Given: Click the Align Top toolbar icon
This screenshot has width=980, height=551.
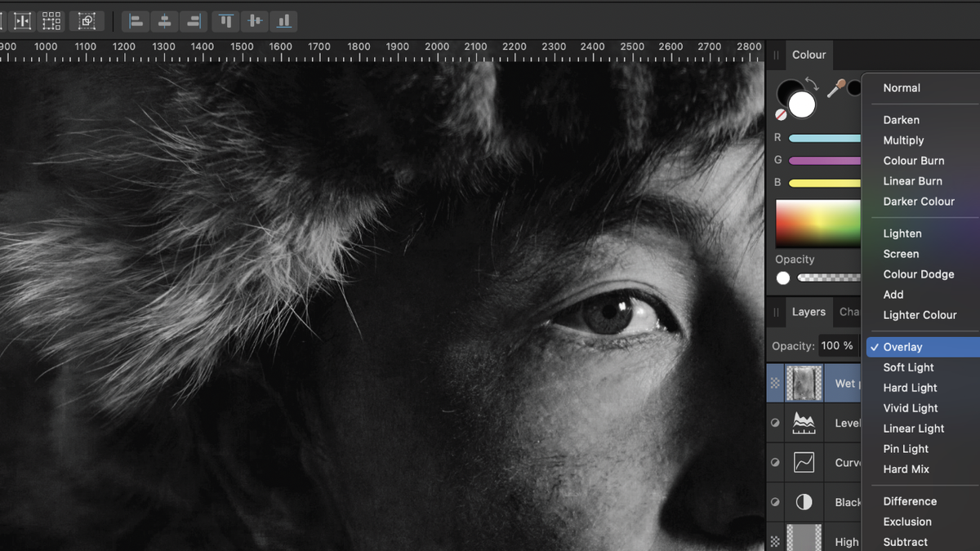Looking at the screenshot, I should tap(225, 21).
